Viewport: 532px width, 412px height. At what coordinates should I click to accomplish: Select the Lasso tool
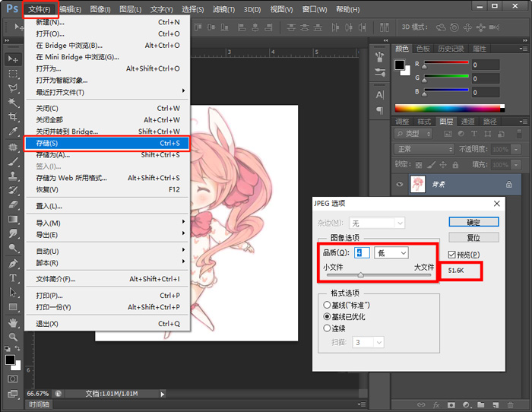pos(13,88)
